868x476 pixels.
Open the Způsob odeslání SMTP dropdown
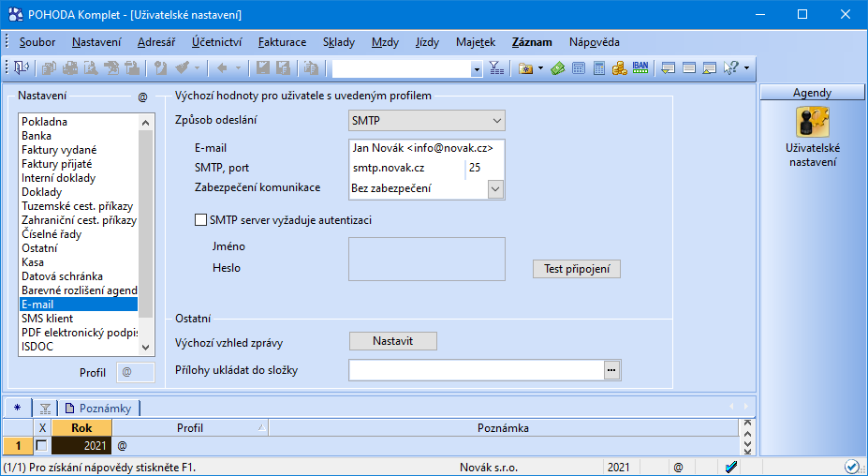(x=427, y=120)
